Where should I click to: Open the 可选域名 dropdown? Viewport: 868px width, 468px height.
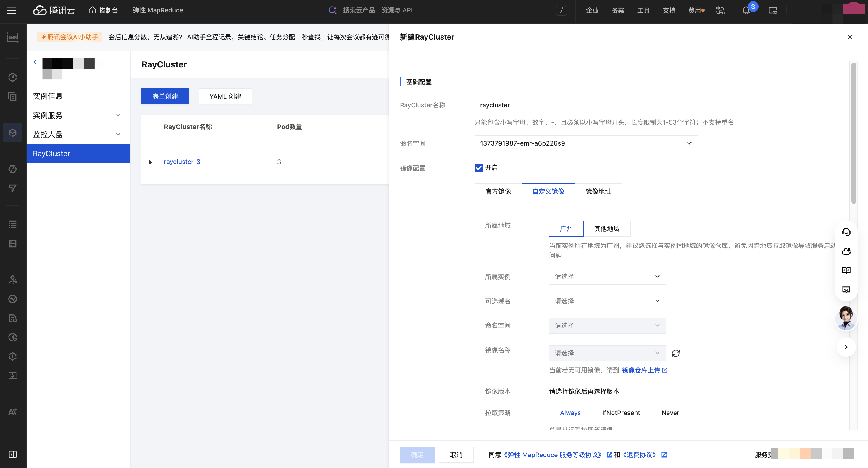607,301
